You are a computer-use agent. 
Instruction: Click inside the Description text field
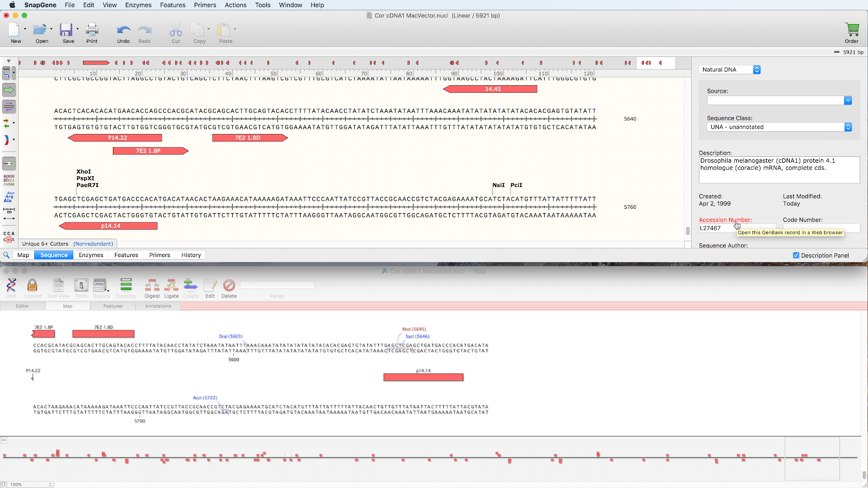(x=779, y=170)
